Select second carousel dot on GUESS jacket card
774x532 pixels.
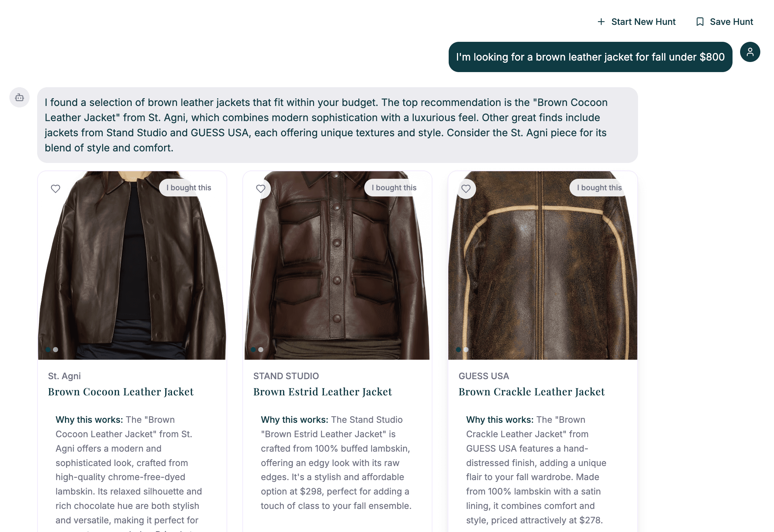coord(466,350)
